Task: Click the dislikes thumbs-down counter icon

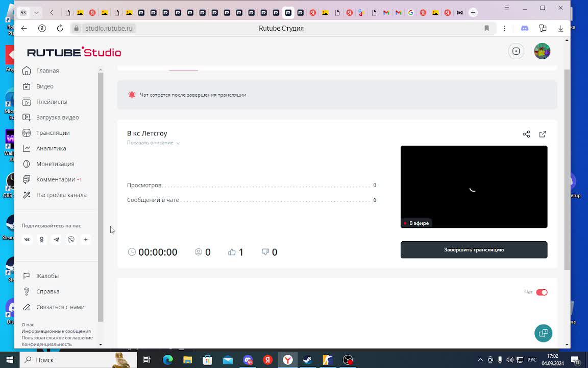Action: point(265,252)
